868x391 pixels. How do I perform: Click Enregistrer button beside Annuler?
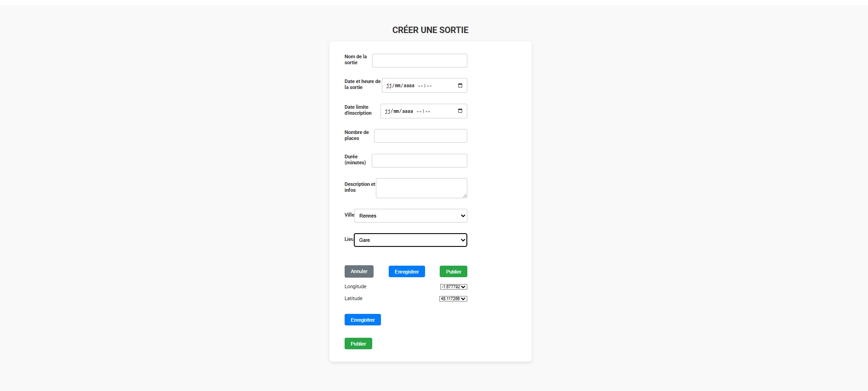407,272
